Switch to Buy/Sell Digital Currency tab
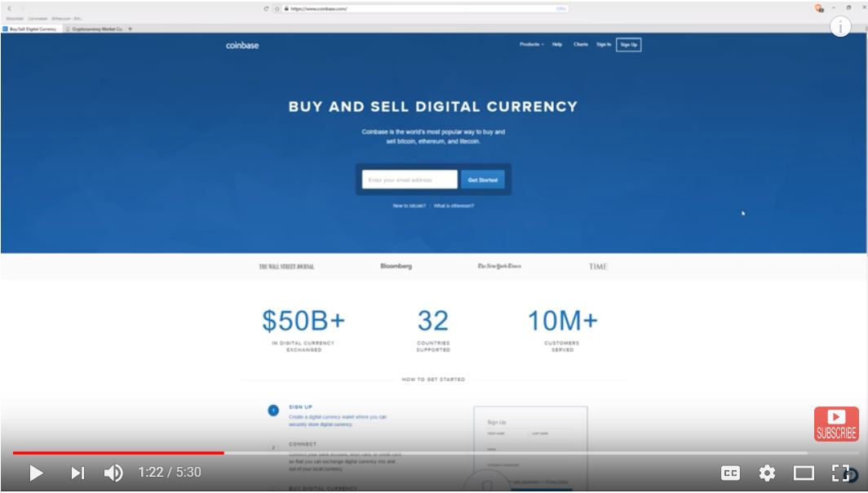 [32, 29]
